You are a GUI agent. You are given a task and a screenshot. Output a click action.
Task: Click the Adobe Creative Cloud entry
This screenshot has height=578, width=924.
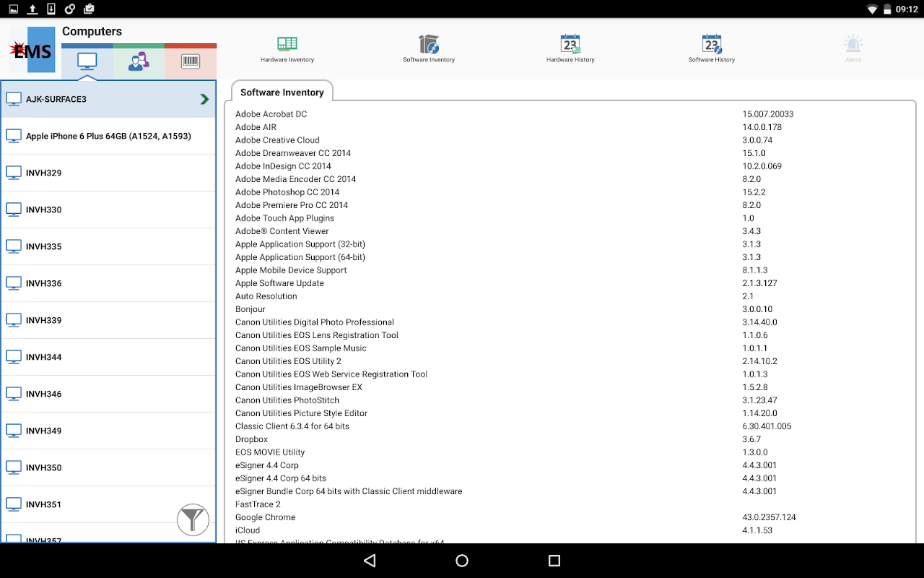(x=277, y=140)
